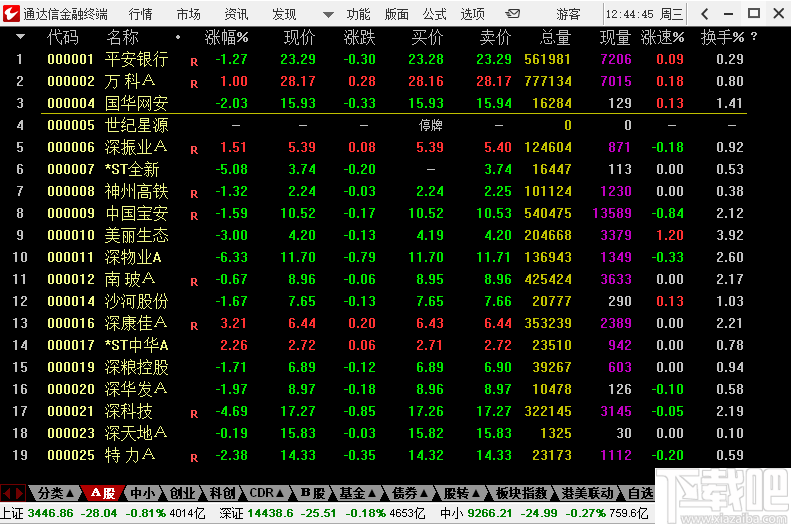
Task: Open the 选项 menu
Action: 473,14
